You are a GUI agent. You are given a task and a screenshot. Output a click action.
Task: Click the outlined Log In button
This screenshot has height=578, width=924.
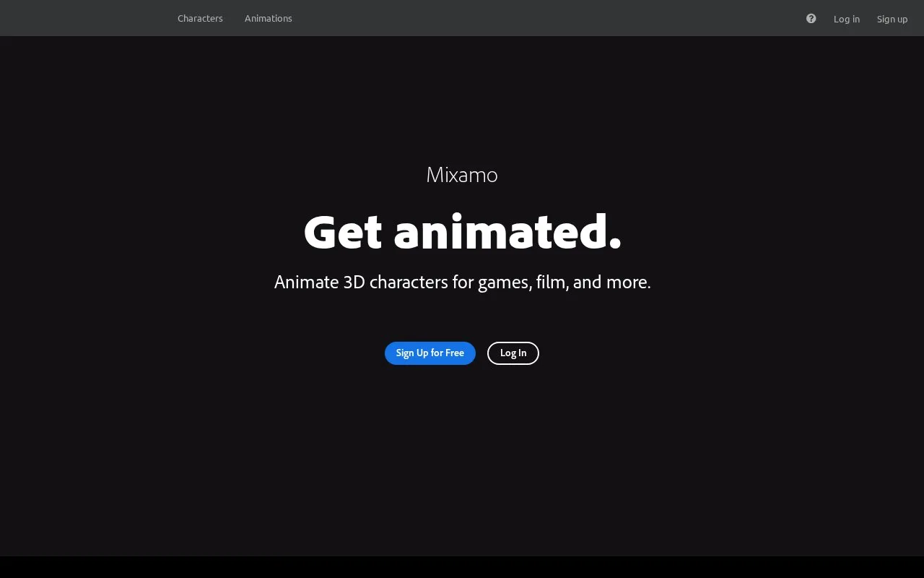click(x=513, y=353)
